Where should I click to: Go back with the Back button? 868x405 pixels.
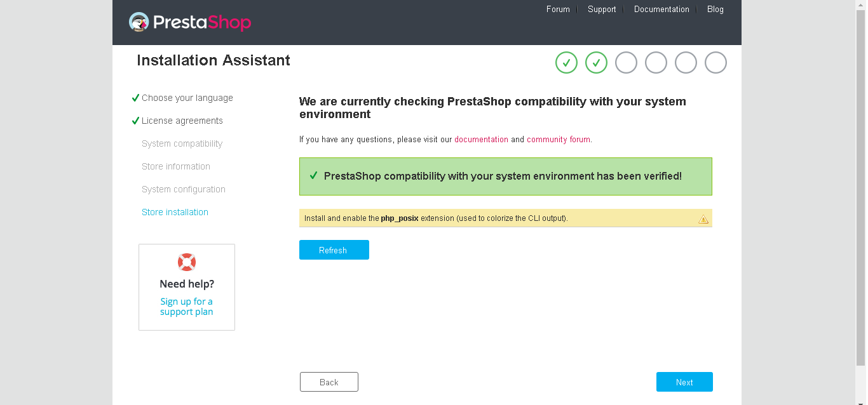[329, 382]
